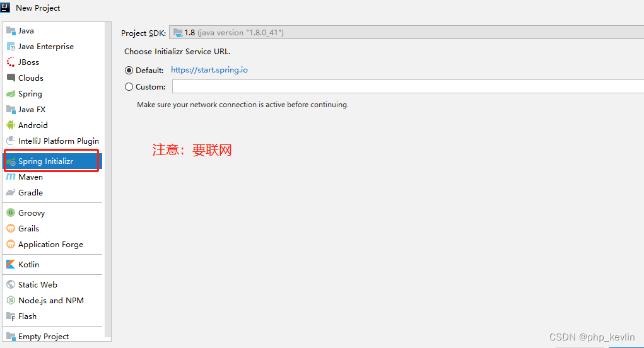This screenshot has height=348, width=644.
Task: Select 'Grails' project type
Action: [52, 229]
